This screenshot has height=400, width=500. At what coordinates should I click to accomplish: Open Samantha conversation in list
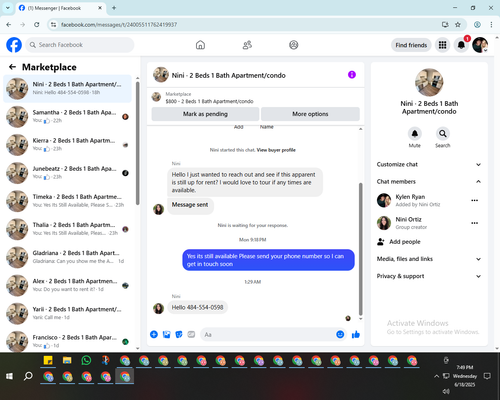67,117
